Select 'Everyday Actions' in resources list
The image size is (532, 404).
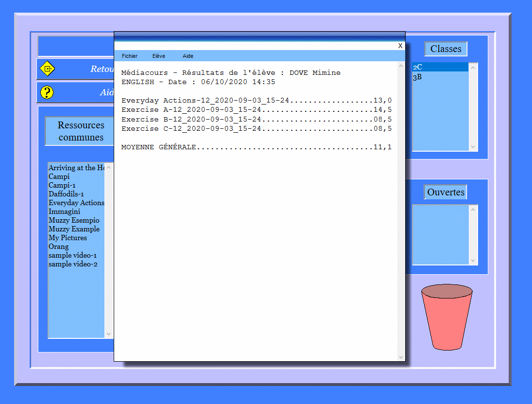76,203
